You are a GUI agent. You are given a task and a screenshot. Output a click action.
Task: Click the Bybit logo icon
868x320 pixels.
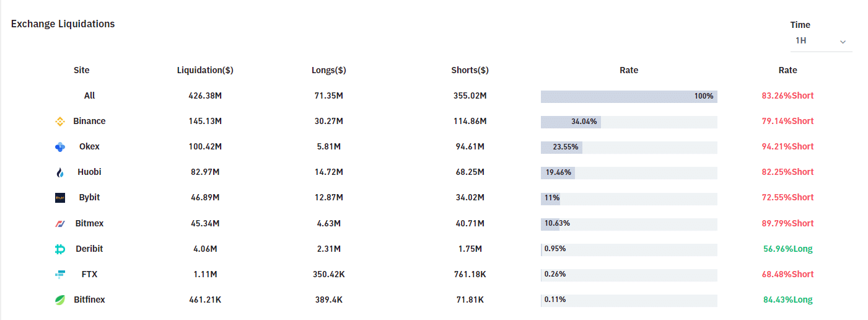(x=60, y=198)
